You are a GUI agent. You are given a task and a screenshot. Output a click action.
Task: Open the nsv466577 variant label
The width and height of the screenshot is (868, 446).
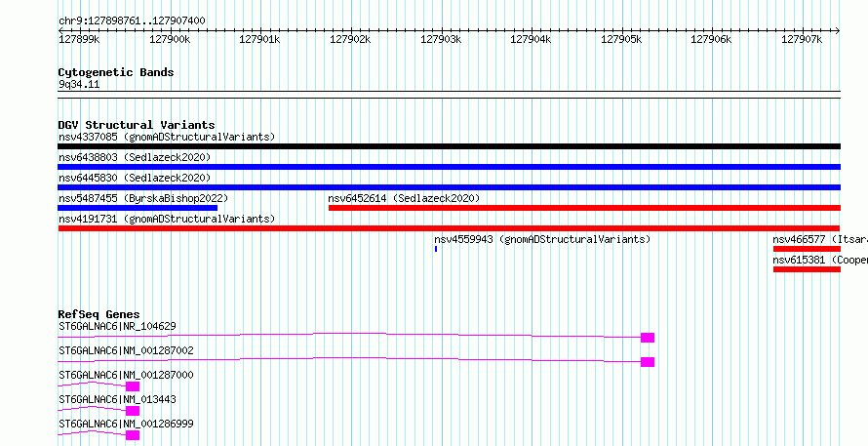(820, 239)
